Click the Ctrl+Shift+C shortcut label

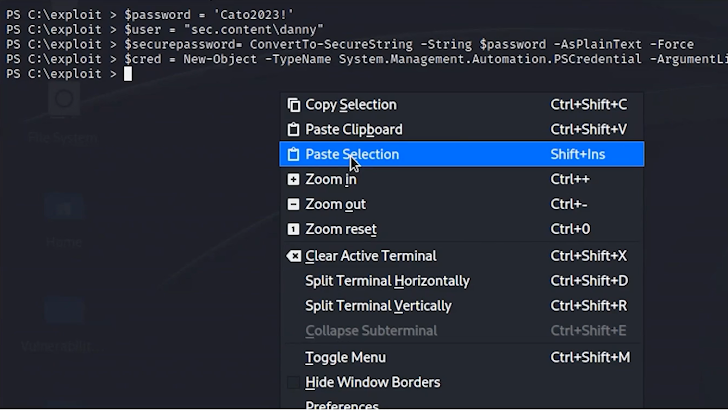(588, 105)
